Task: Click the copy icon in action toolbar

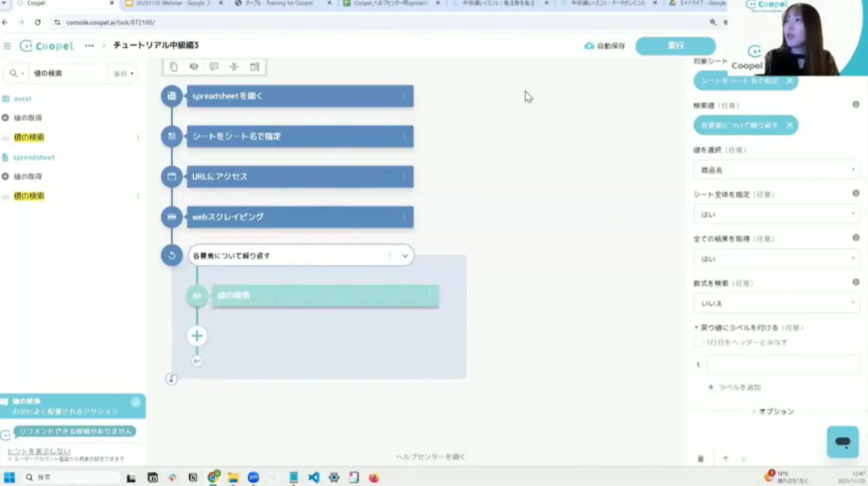Action: [x=174, y=67]
